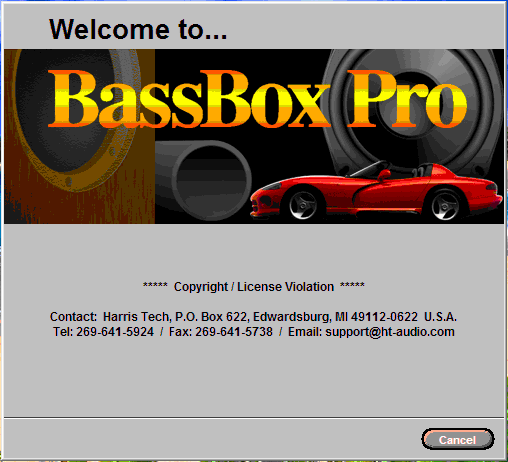
Task: Click the U.S.A. text in the contact line
Action: point(440,317)
